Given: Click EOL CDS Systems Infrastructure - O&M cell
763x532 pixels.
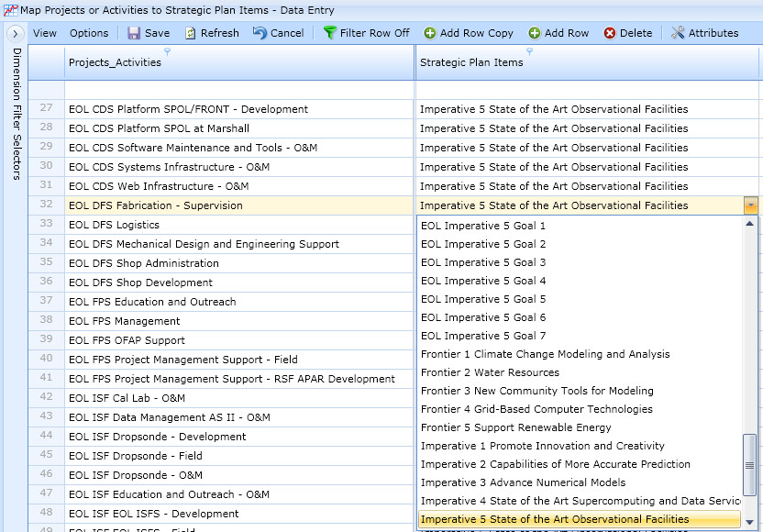Looking at the screenshot, I should [x=239, y=167].
